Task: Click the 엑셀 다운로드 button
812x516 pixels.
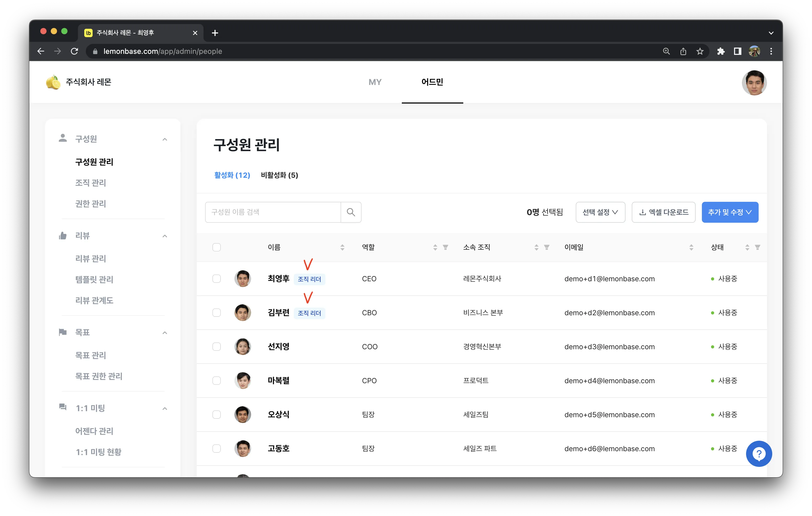Action: click(663, 212)
